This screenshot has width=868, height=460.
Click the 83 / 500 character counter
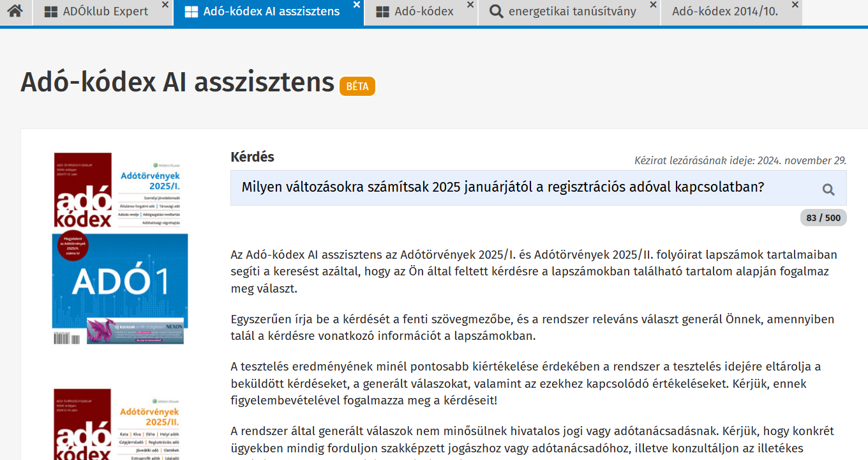823,218
